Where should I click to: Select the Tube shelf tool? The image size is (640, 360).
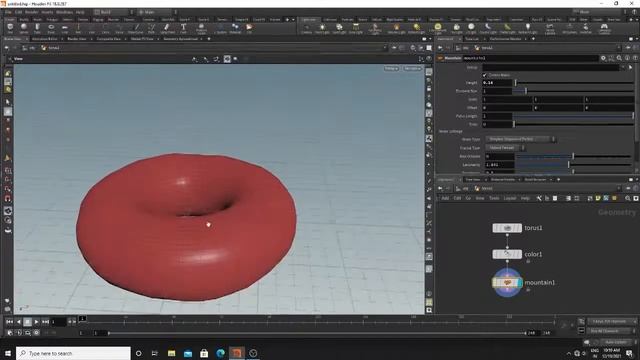37,28
